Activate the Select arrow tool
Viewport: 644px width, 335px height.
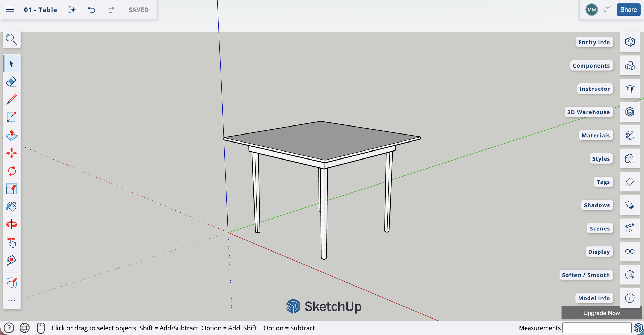pos(11,63)
